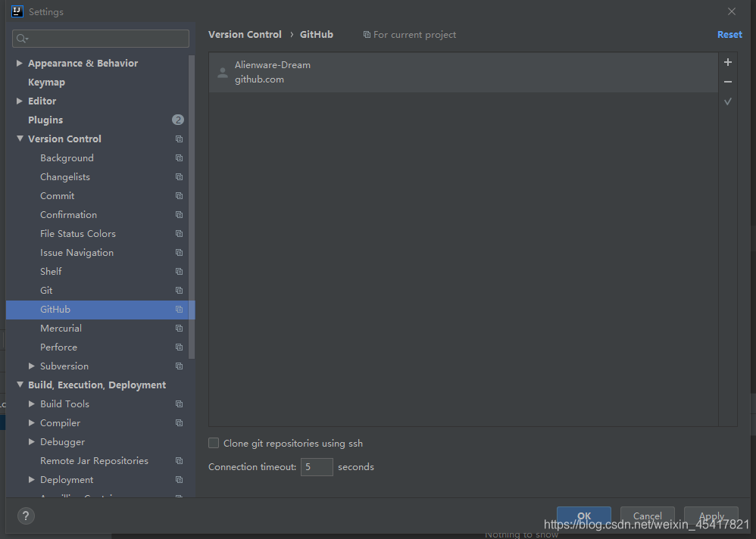756x539 pixels.
Task: Add a GitHub account with plus icon
Action: tap(727, 62)
